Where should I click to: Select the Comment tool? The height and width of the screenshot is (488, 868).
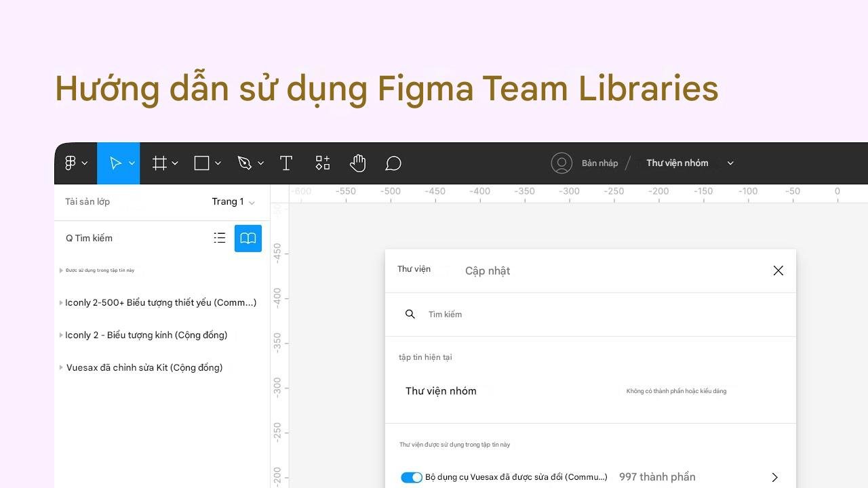click(393, 163)
